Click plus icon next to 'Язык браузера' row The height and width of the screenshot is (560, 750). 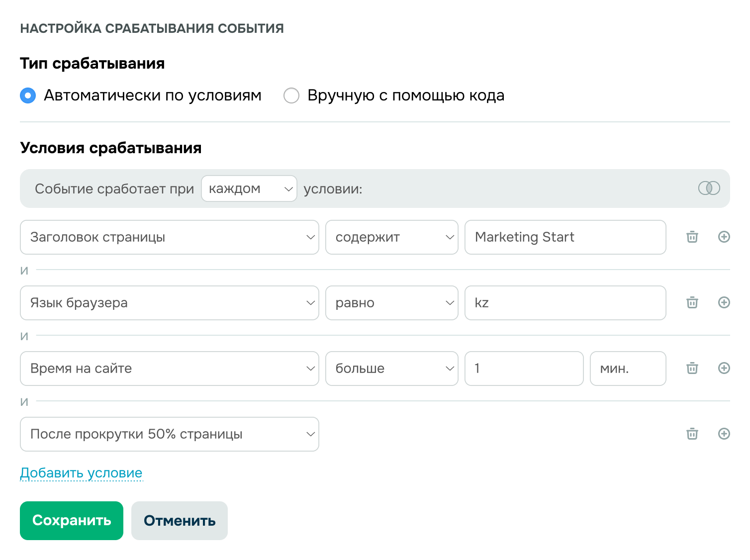(x=724, y=303)
